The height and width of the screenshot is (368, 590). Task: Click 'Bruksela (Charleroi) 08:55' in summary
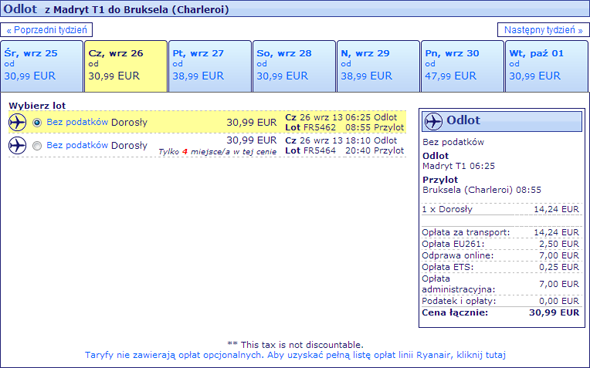click(x=482, y=190)
